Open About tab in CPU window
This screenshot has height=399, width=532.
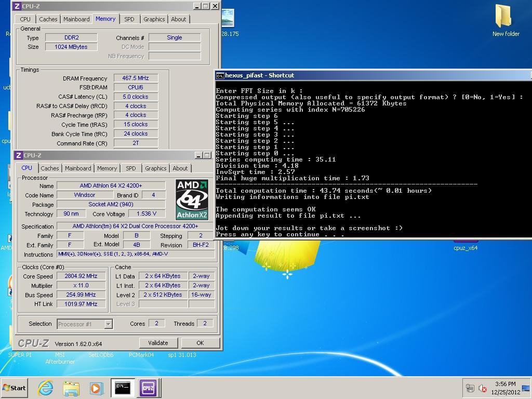(x=180, y=168)
